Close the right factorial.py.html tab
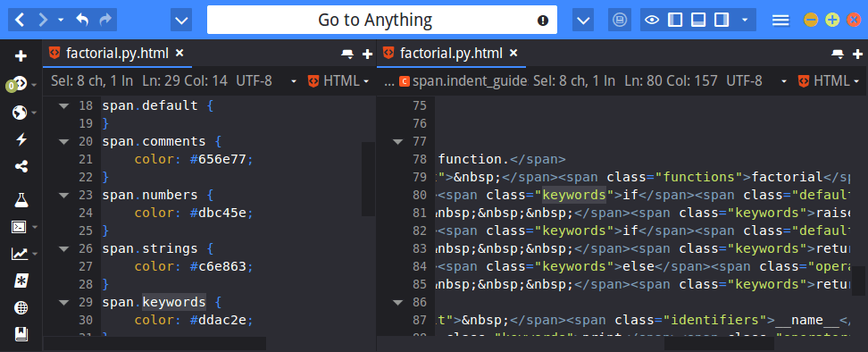 [x=513, y=53]
